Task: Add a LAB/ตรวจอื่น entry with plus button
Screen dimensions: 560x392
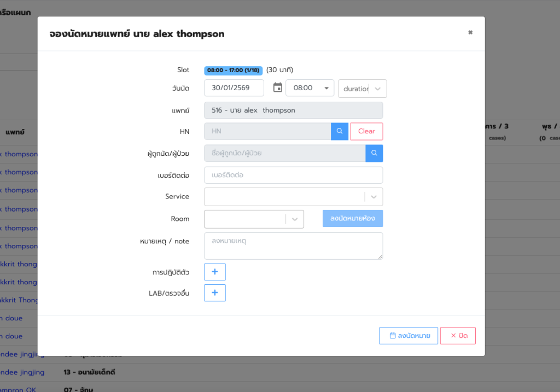Action: click(x=214, y=293)
